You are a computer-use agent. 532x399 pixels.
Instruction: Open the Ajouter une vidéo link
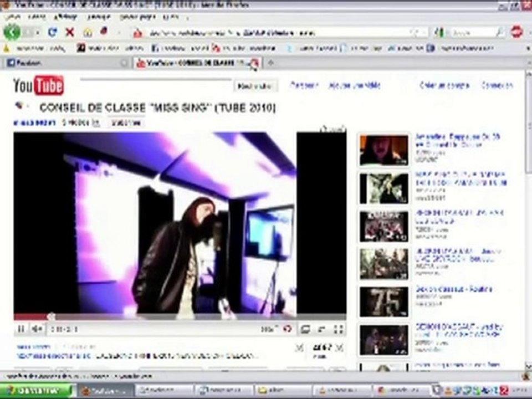[x=354, y=85]
